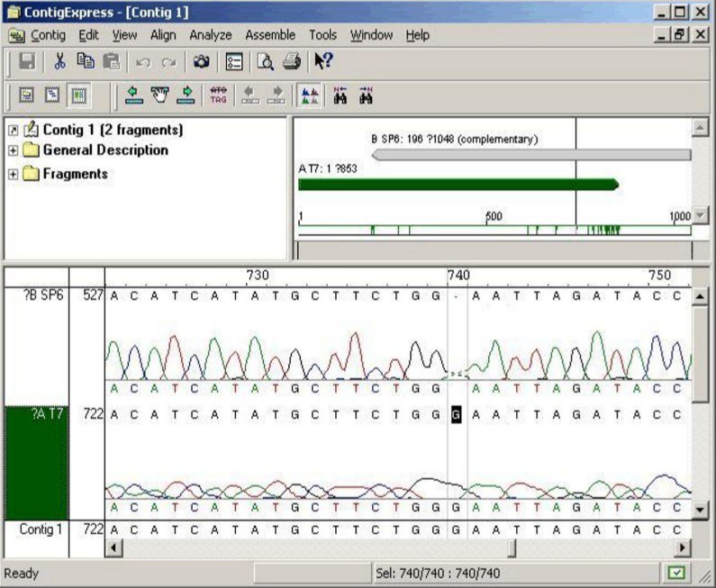Select Fragments tree item
This screenshot has width=716, height=588.
pos(76,174)
